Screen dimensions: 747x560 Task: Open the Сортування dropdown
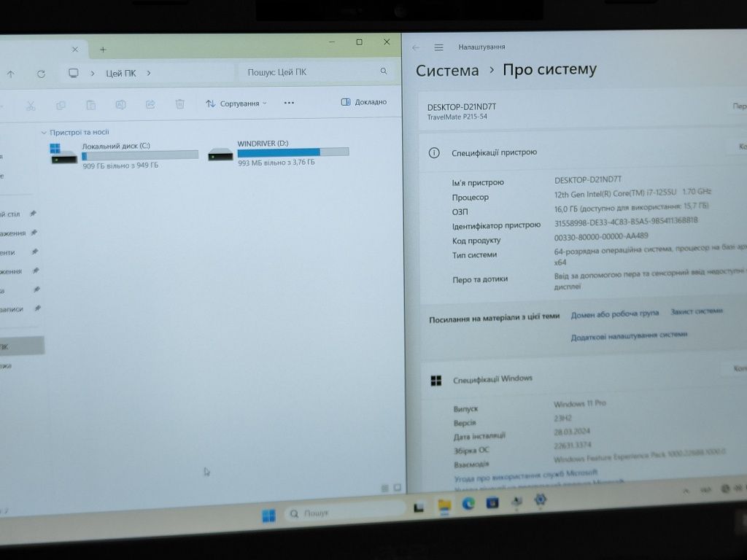pyautogui.click(x=236, y=104)
